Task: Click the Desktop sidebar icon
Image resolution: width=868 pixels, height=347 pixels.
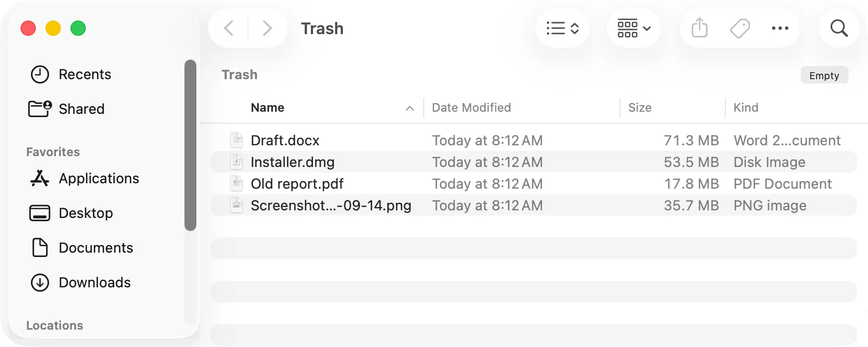Action: pos(40,213)
